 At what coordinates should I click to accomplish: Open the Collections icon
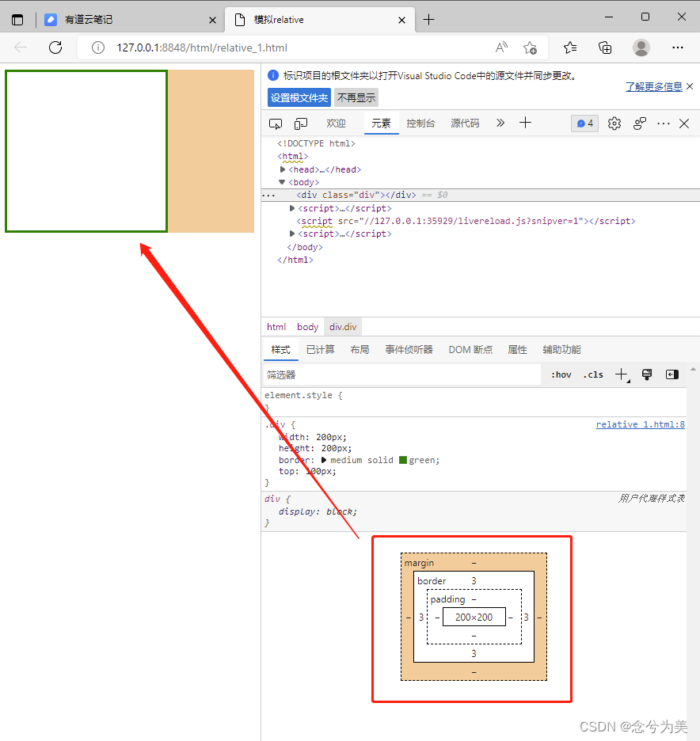point(605,47)
